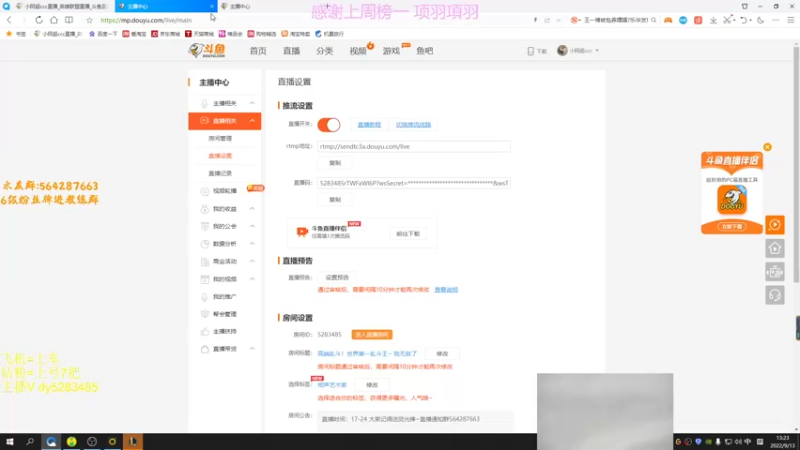
Task: Click the bookmark star in address bar
Action: tap(89, 20)
